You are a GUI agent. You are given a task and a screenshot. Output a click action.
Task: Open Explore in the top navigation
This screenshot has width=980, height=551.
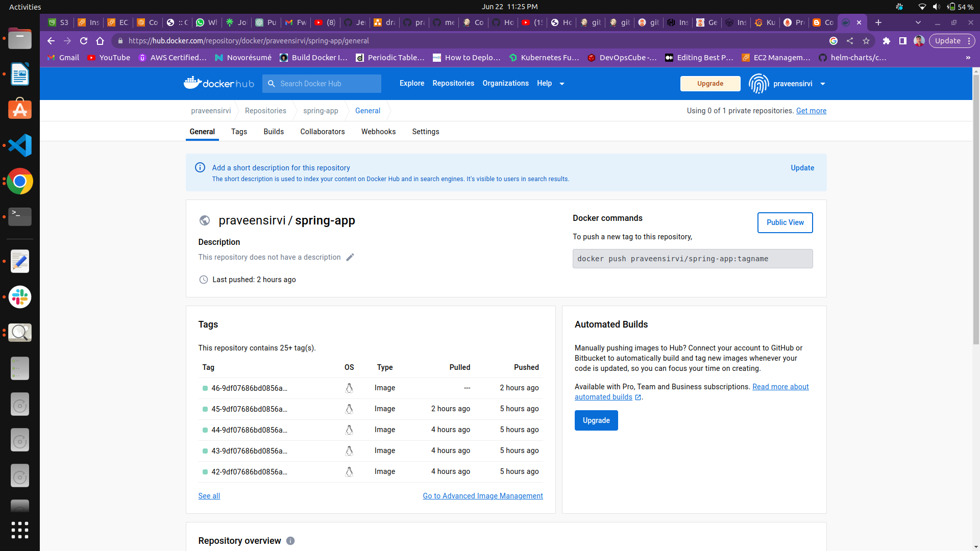(412, 83)
